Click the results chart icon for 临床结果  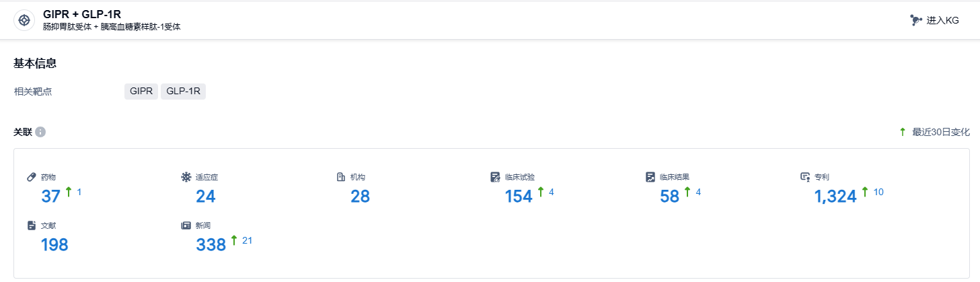pyautogui.click(x=650, y=177)
